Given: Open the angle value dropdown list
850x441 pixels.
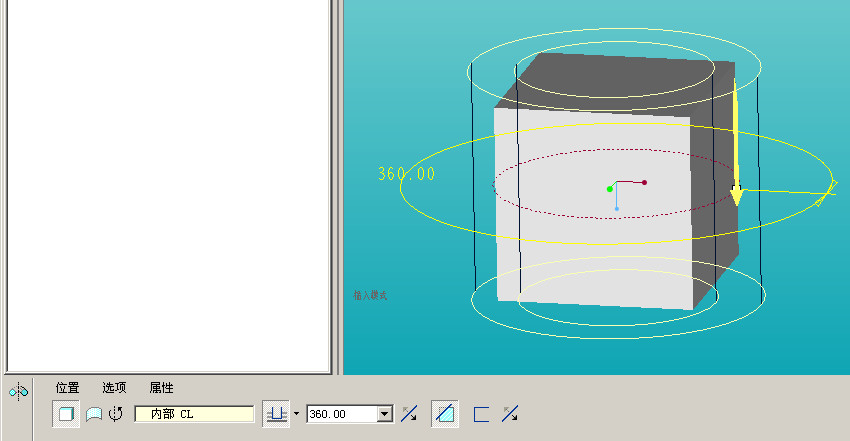Looking at the screenshot, I should click(385, 414).
